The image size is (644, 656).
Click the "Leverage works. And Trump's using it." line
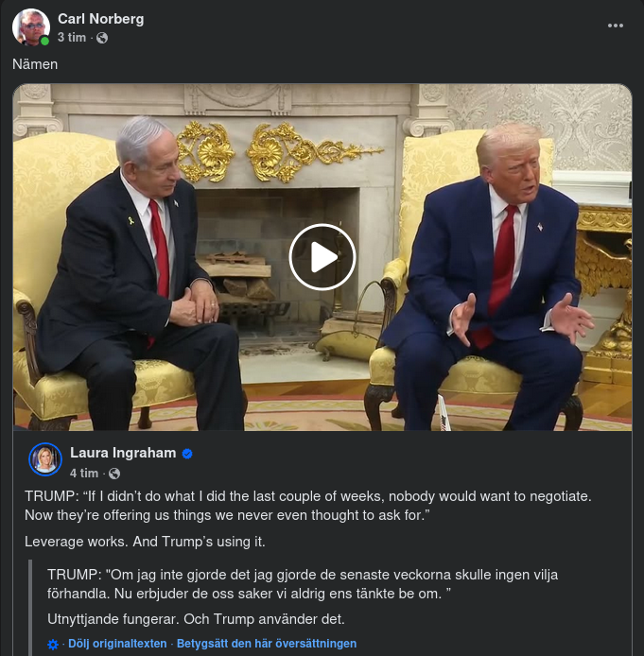coord(145,542)
